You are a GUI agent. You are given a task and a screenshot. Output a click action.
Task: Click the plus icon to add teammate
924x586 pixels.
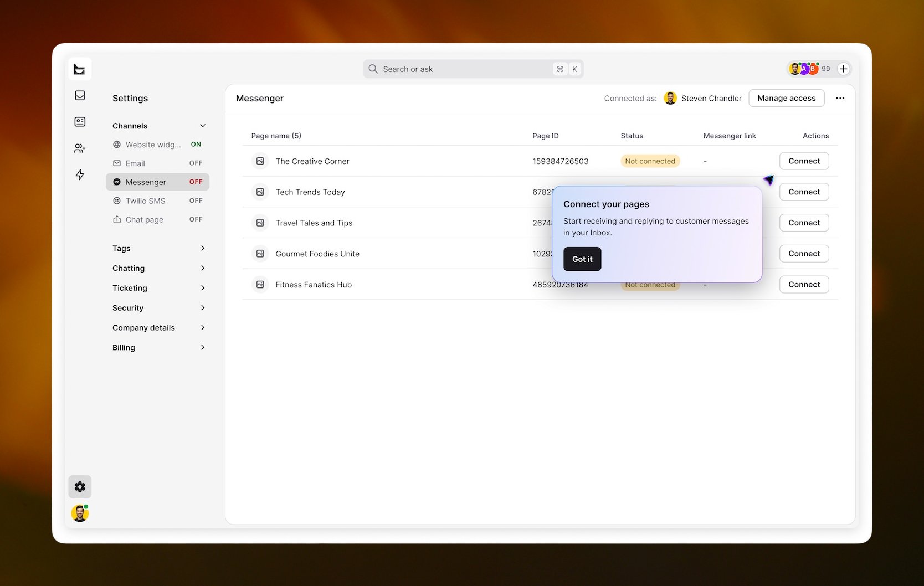pyautogui.click(x=843, y=69)
